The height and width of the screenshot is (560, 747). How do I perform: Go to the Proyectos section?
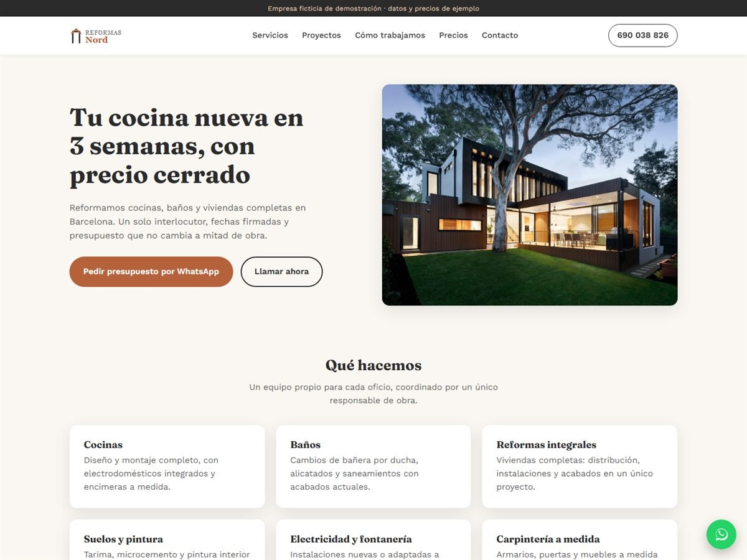click(321, 35)
